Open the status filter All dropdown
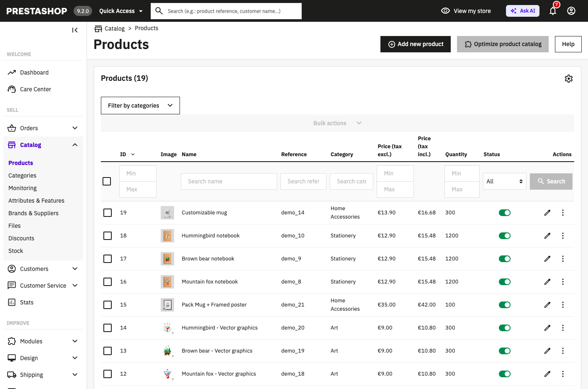This screenshot has height=389, width=588. click(x=505, y=181)
